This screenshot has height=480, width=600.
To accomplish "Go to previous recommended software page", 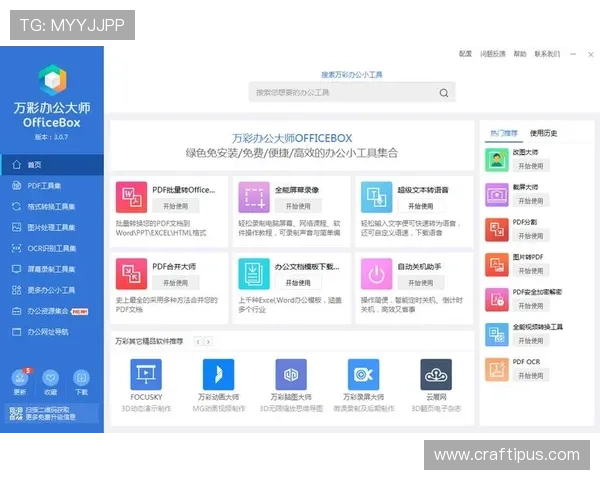I will (x=198, y=341).
